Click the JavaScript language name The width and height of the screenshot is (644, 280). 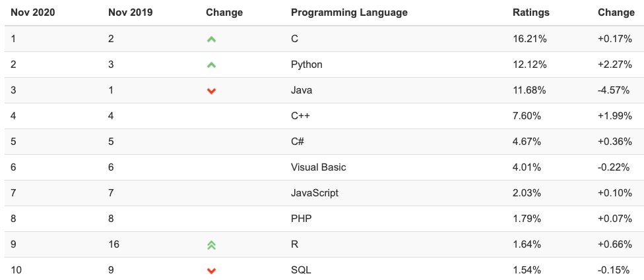315,193
